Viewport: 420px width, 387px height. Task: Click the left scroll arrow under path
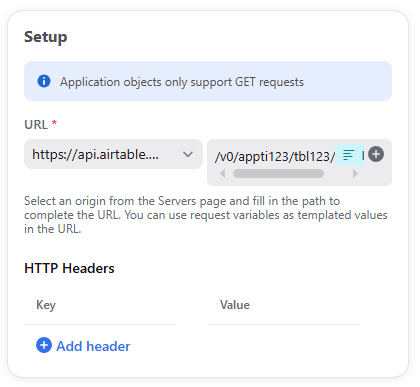pos(223,174)
